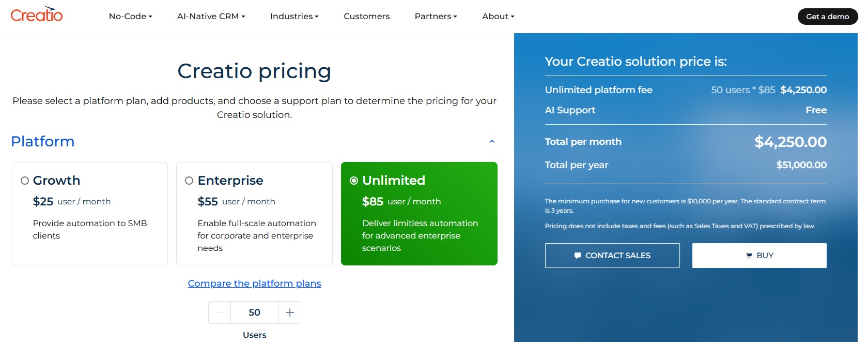The height and width of the screenshot is (342, 868).
Task: Open the About dropdown menu
Action: 498,16
